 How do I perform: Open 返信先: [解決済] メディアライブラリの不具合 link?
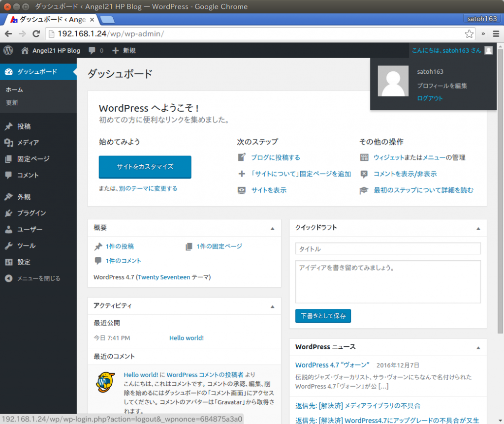coord(358,406)
